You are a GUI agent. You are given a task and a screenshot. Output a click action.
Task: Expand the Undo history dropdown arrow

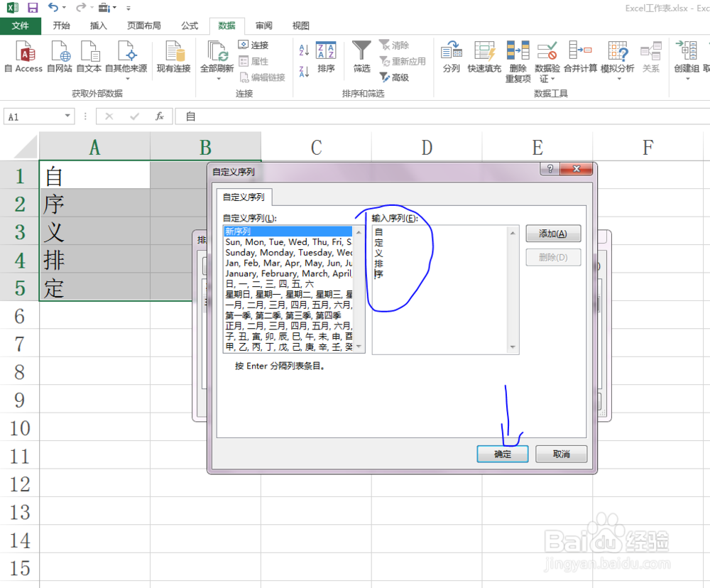point(64,8)
